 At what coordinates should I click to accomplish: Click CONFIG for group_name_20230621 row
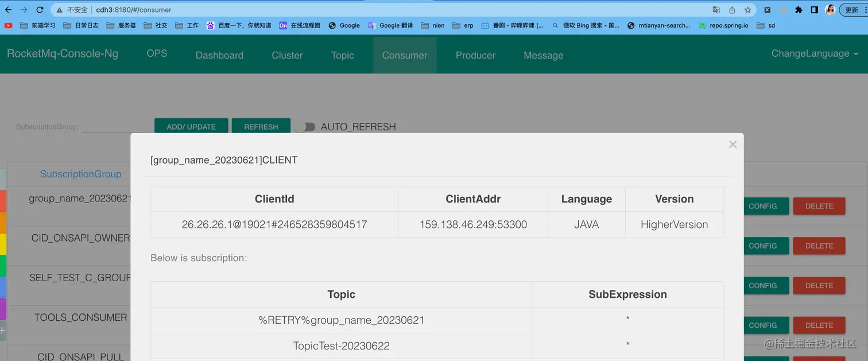pyautogui.click(x=762, y=206)
